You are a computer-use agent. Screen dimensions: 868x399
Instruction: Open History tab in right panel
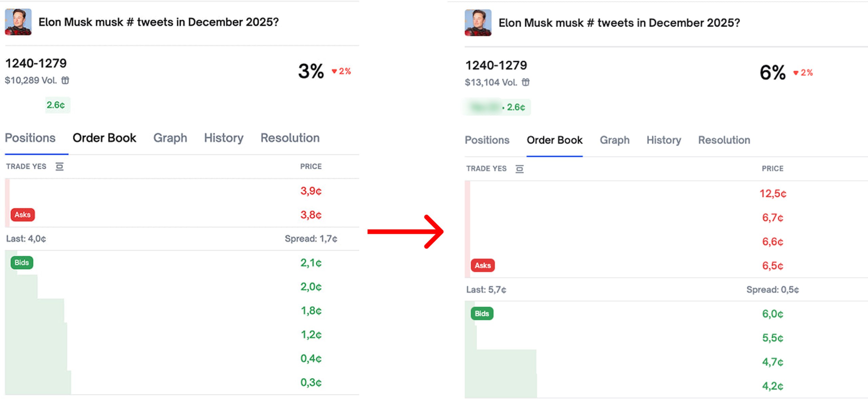pyautogui.click(x=664, y=140)
